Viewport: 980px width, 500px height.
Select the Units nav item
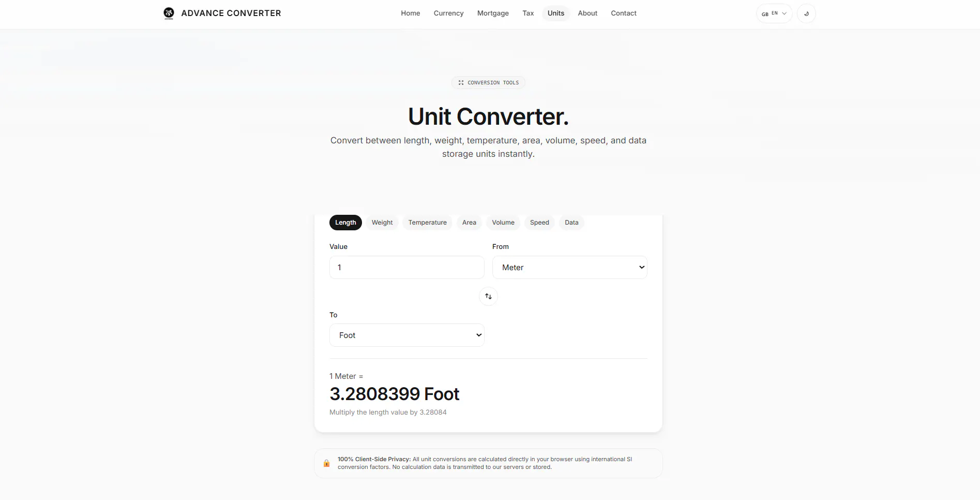[556, 13]
